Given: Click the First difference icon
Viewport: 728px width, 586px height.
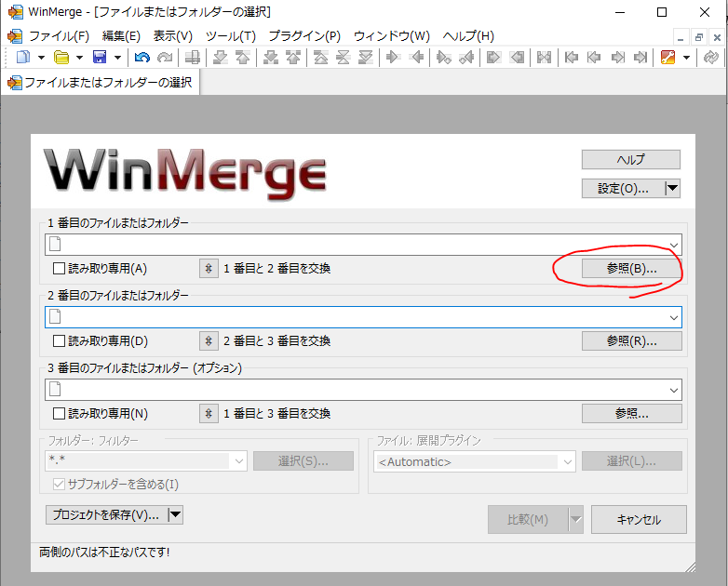Looking at the screenshot, I should tap(321, 58).
